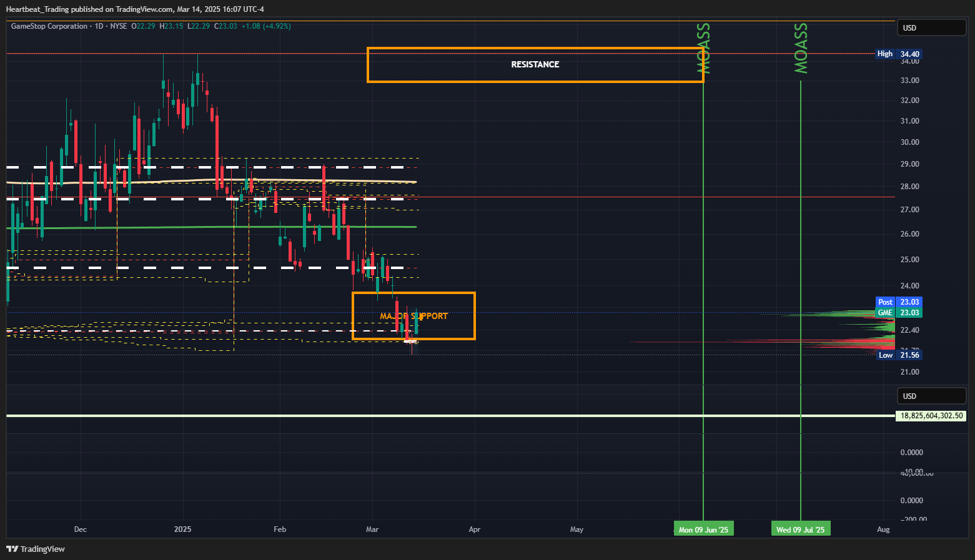Click the L22.29 low value in legend
Image resolution: width=975 pixels, height=560 pixels.
tap(199, 26)
